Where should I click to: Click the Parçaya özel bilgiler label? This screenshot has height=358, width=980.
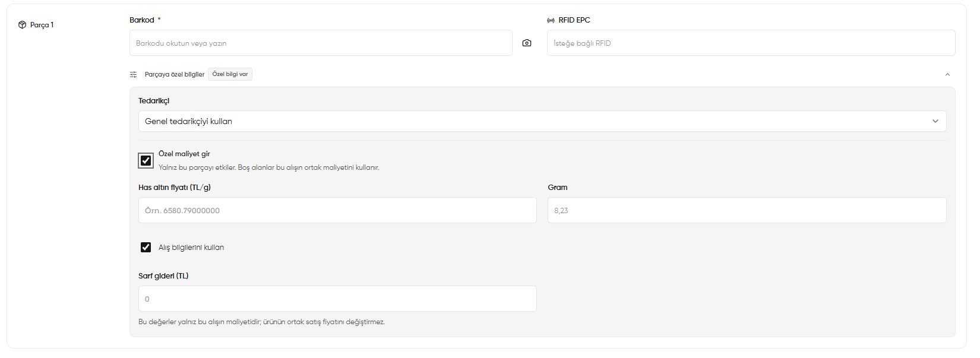pos(175,74)
